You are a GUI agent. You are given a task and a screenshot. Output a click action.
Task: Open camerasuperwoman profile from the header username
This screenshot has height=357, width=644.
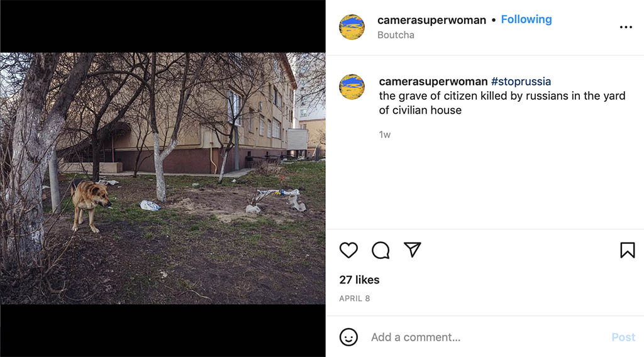(x=431, y=19)
